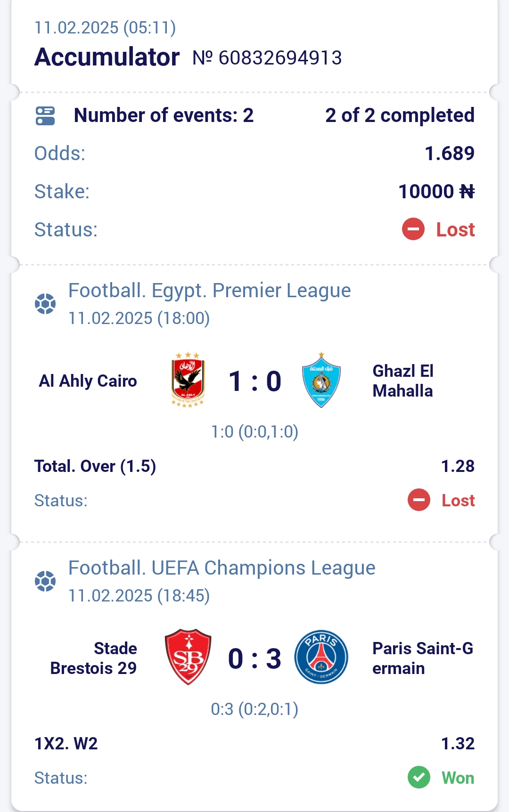Click the red Lost icon under Total Over 1.5
The height and width of the screenshot is (812, 509).
pyautogui.click(x=419, y=500)
